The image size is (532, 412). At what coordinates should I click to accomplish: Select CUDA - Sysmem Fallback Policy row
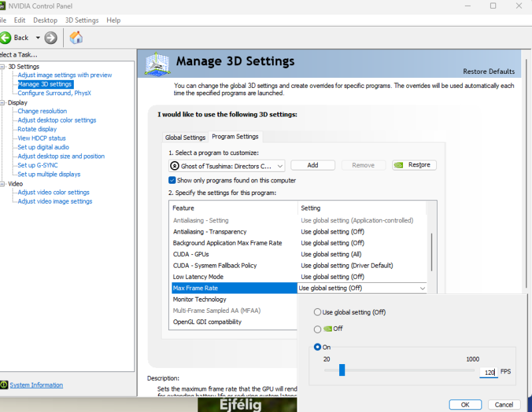299,266
